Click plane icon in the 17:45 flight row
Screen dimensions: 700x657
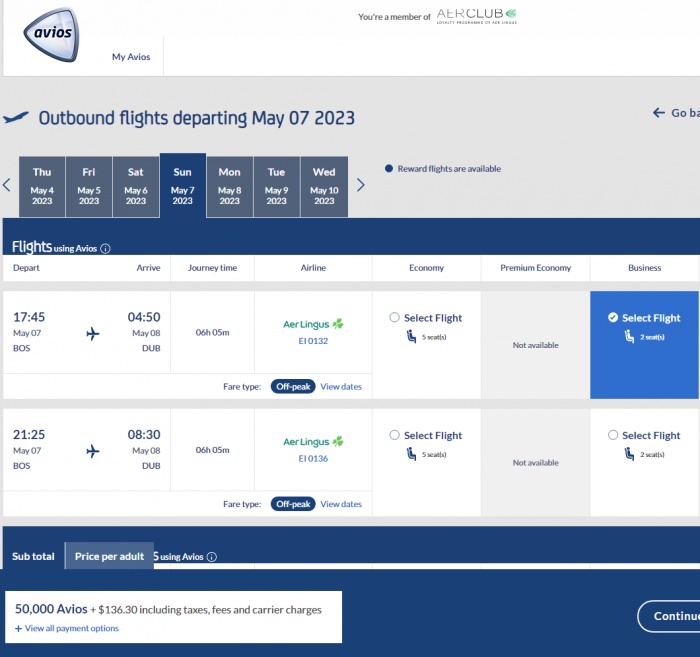tap(92, 333)
